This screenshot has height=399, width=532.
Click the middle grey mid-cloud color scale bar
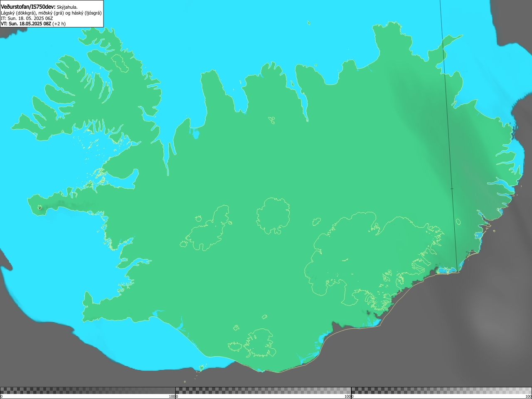[263, 391]
